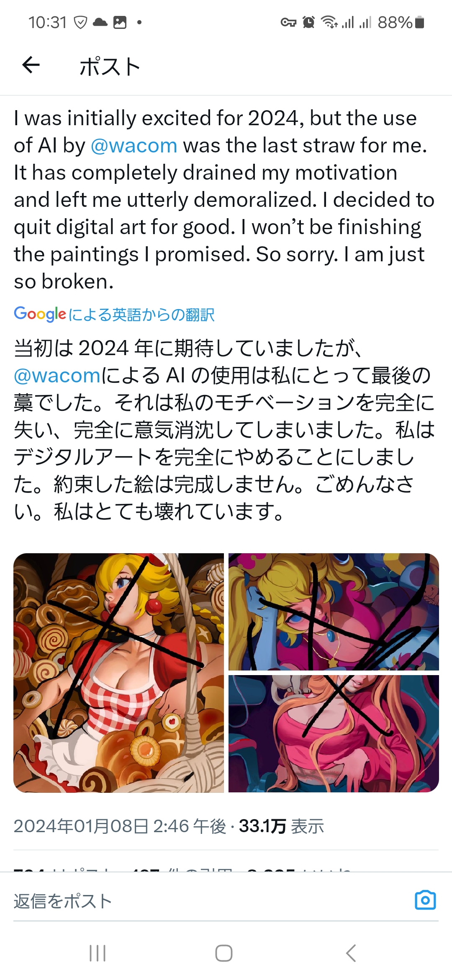The image size is (452, 980).
Task: Tap the ポスト header title
Action: tap(110, 67)
